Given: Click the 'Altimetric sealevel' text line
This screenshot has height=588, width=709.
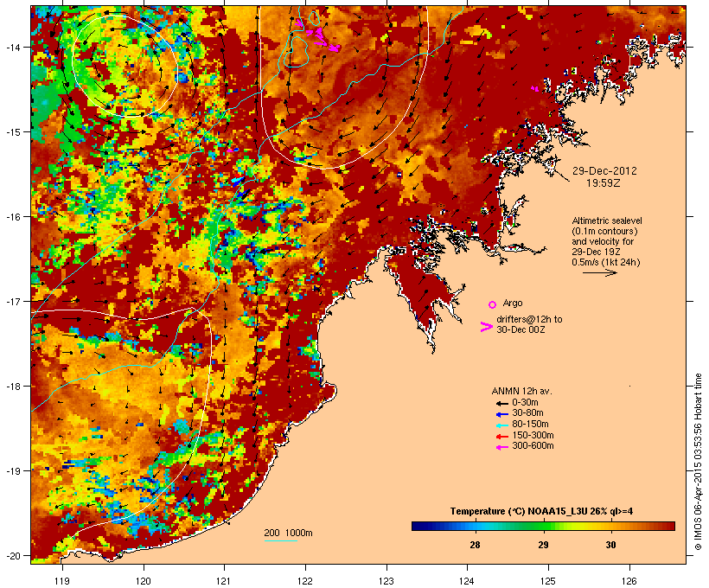Looking at the screenshot, I should pos(607,220).
